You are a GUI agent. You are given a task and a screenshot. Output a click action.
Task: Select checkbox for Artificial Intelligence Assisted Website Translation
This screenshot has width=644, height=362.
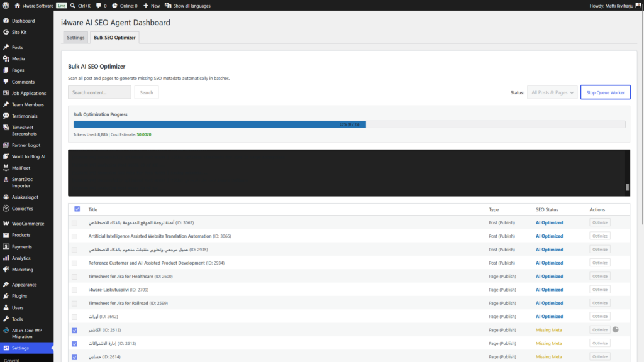click(x=74, y=236)
